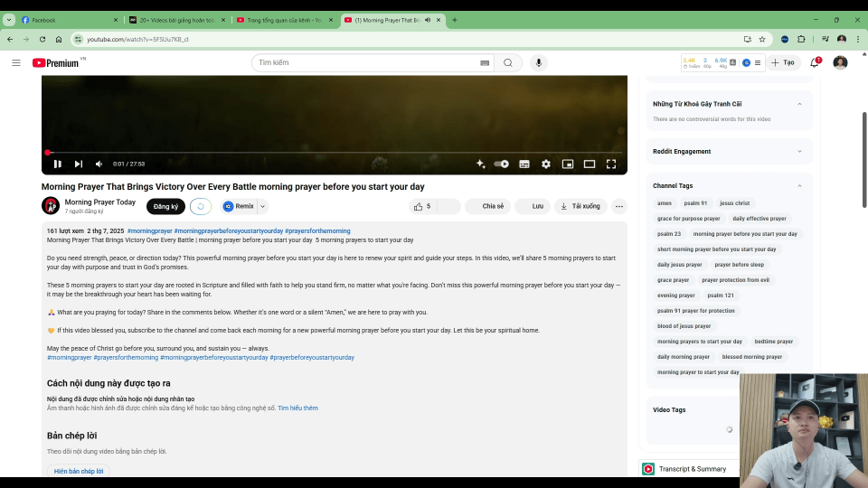Open the video settings gear
This screenshot has width=868, height=488.
pos(546,164)
